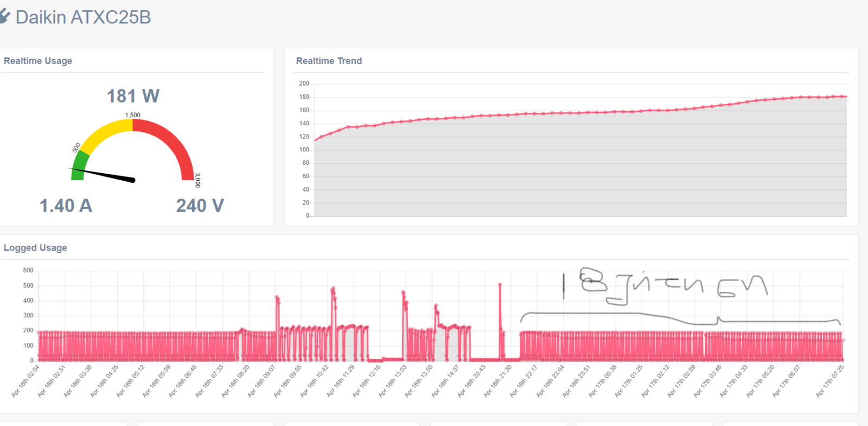The height and width of the screenshot is (426, 868).
Task: Click the 181 W power reading
Action: pos(133,96)
